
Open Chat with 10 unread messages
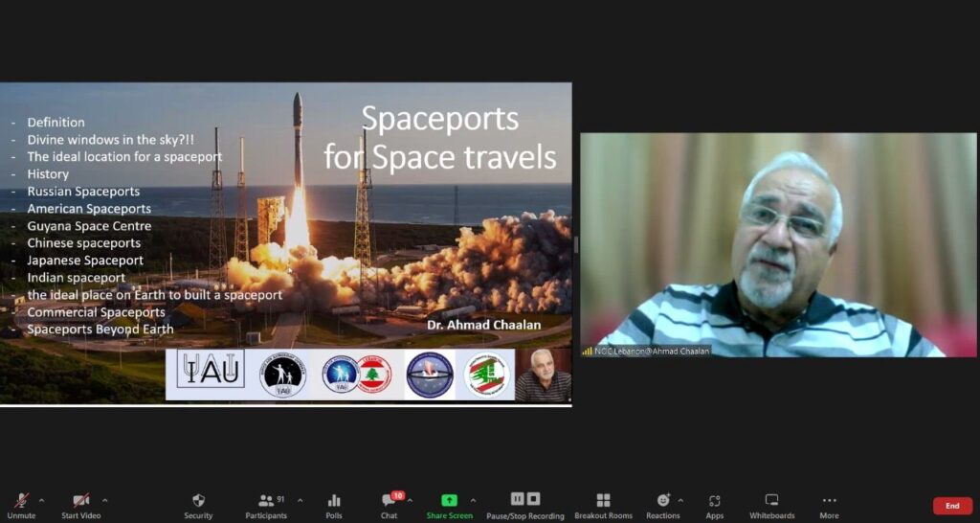click(390, 506)
